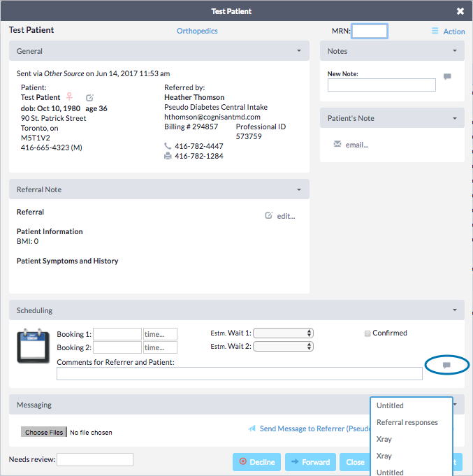Choose the first Xray menu entry
Screen dimensions: 473x476
[x=384, y=439]
